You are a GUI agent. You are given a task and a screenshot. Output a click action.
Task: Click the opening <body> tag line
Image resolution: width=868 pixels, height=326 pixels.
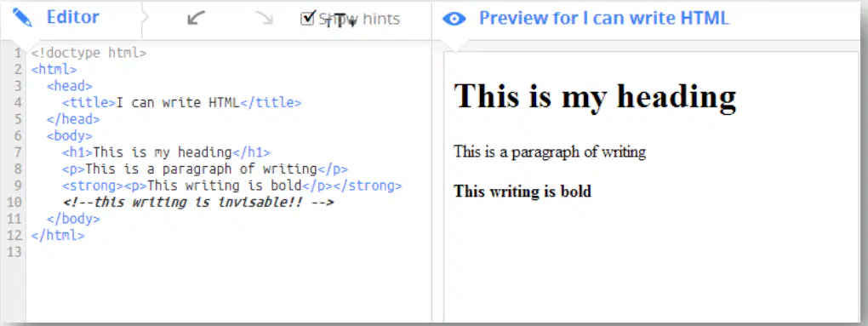tap(69, 136)
